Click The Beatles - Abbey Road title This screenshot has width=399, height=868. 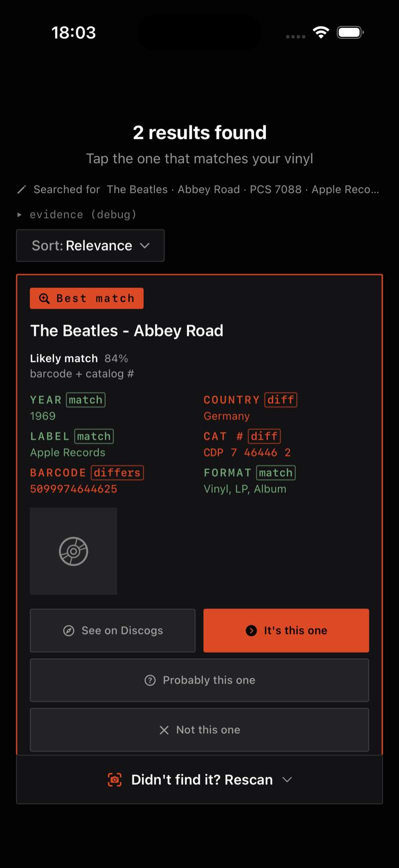[x=127, y=330]
